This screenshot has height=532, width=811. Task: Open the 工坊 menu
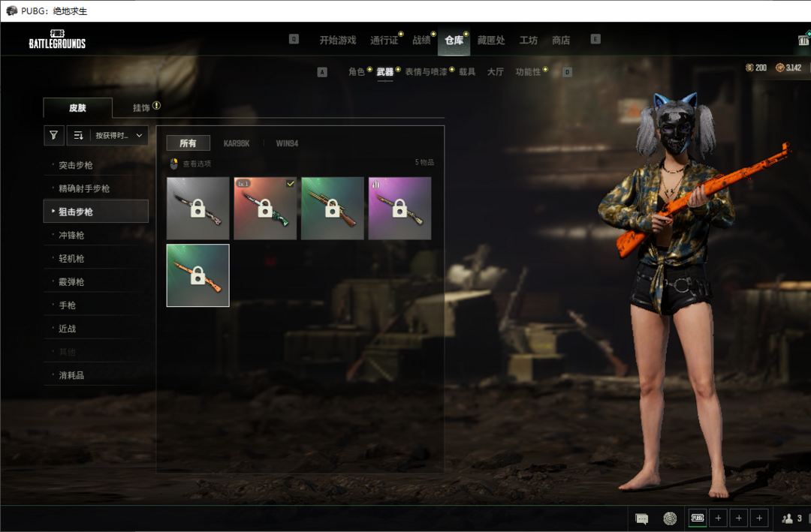click(528, 40)
